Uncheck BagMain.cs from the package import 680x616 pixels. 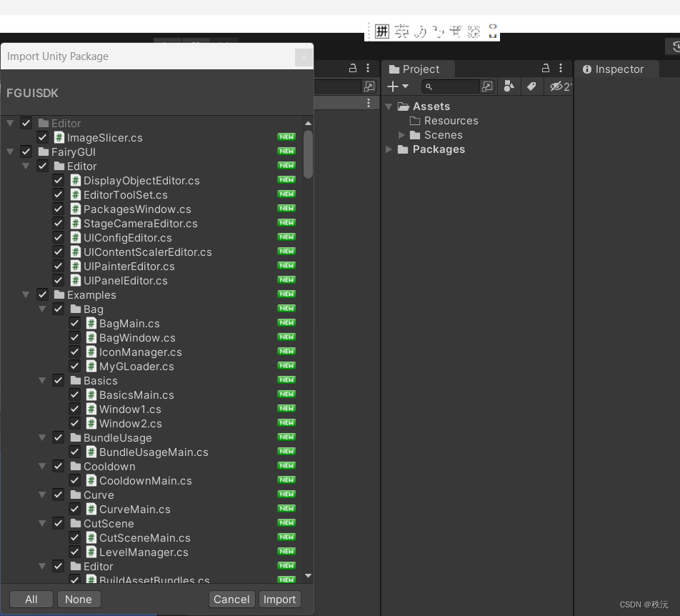[75, 323]
